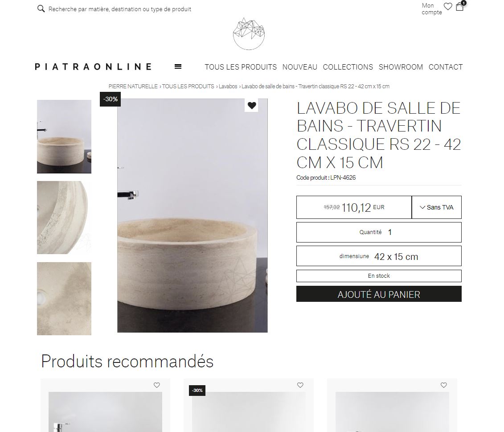Open the hamburger menu icon
The image size is (504, 432).
pyautogui.click(x=178, y=66)
